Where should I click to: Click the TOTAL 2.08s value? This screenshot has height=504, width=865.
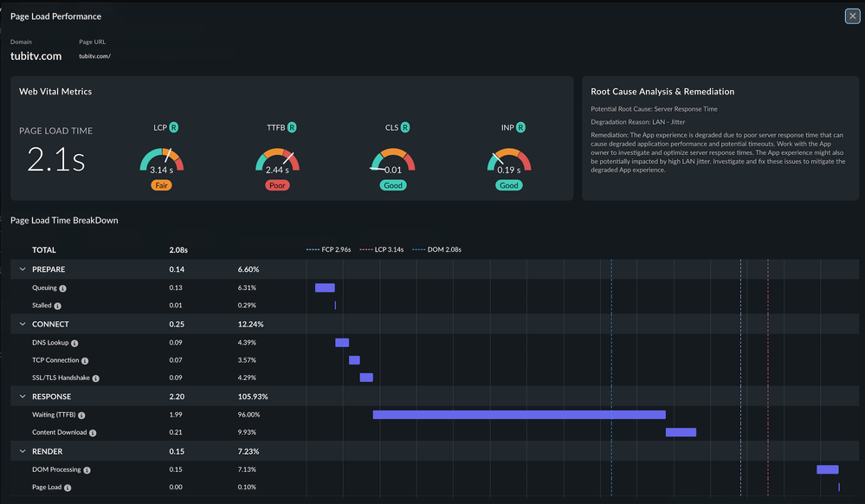[x=178, y=250]
